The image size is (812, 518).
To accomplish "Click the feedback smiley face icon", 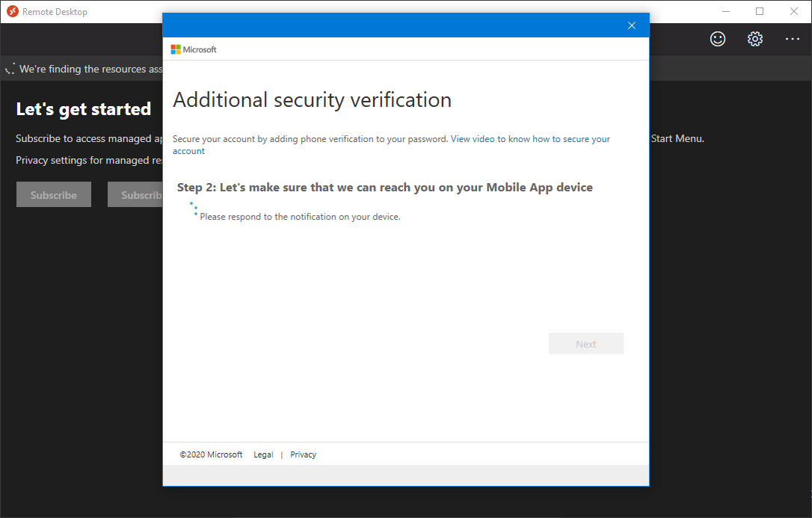I will tap(717, 39).
